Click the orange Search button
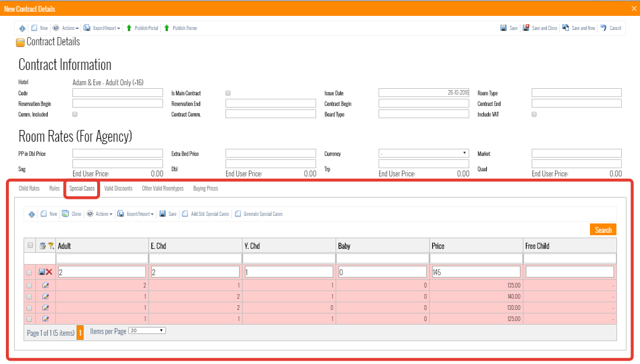640x364 pixels. [x=603, y=230]
